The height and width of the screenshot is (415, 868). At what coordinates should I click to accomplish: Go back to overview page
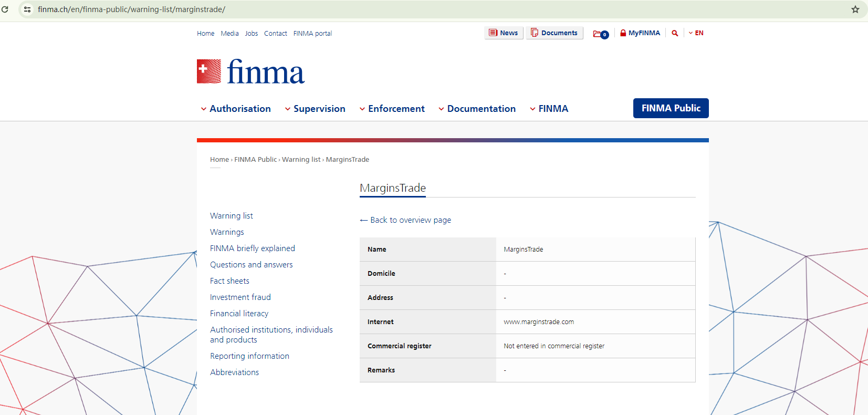click(405, 220)
